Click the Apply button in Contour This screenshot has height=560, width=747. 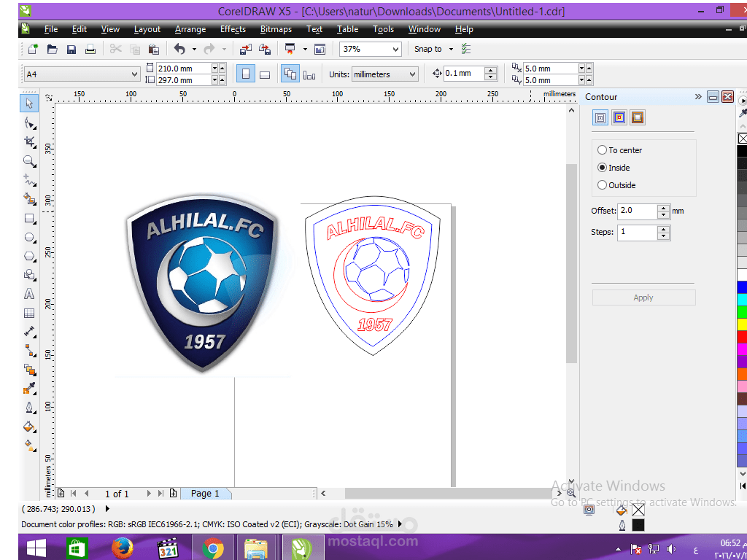(x=643, y=297)
